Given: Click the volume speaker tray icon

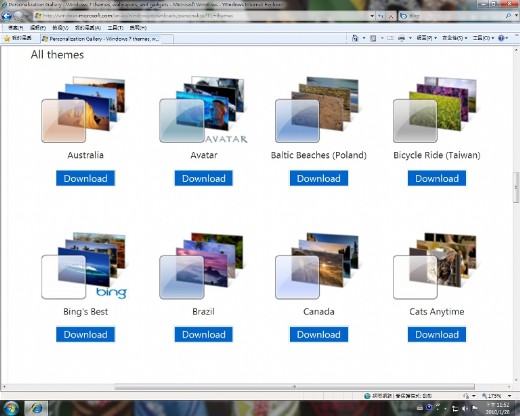Looking at the screenshot, I should 465,408.
